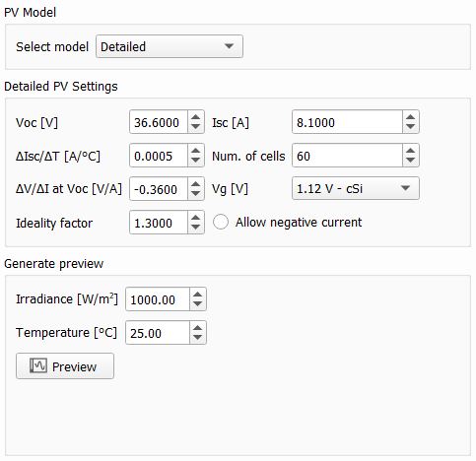The image size is (476, 461).
Task: Increase the Voc value with the up arrow
Action: 196,117
